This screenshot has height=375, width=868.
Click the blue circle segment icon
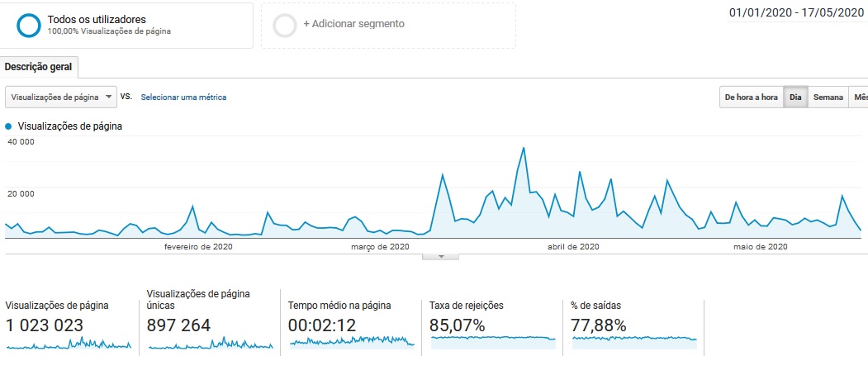pos(29,26)
